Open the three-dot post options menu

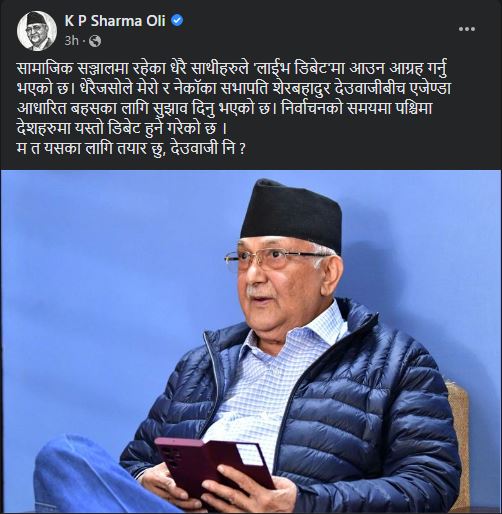[x=467, y=29]
